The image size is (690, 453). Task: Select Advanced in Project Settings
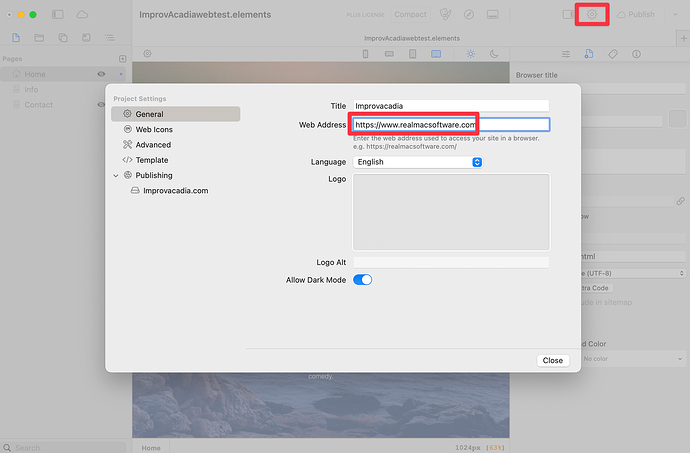click(176, 145)
